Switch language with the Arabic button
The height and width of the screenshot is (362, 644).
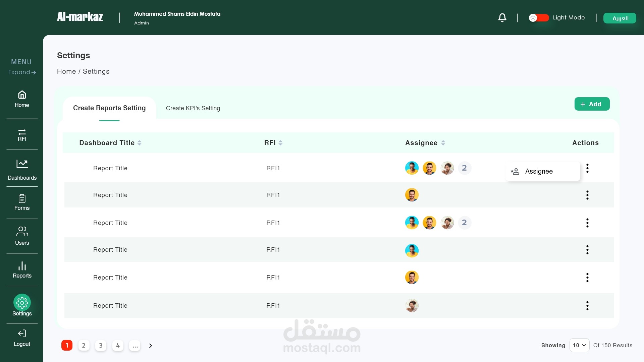point(620,18)
